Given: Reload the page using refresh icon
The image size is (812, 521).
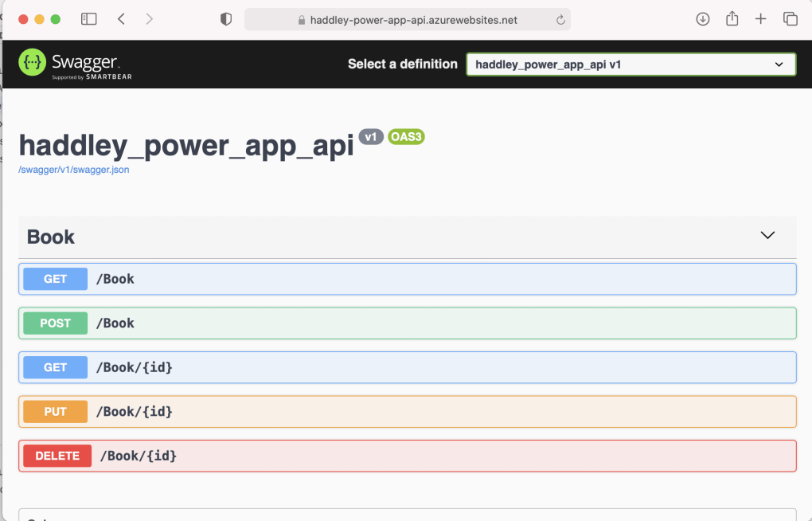Looking at the screenshot, I should click(560, 20).
